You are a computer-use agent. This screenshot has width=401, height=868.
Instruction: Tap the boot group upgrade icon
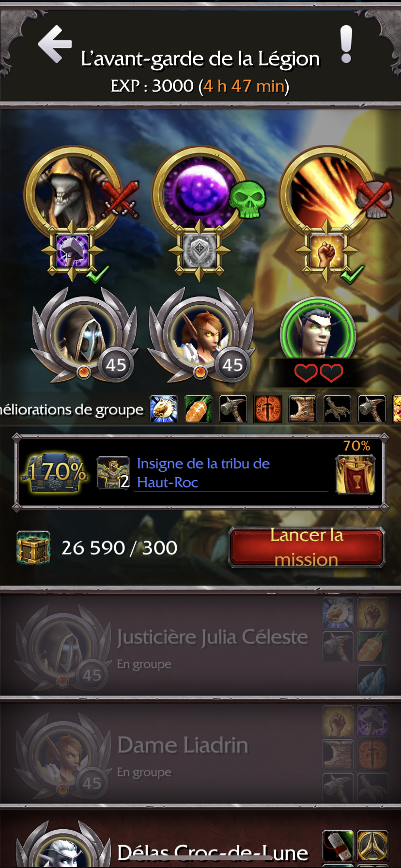click(x=303, y=409)
